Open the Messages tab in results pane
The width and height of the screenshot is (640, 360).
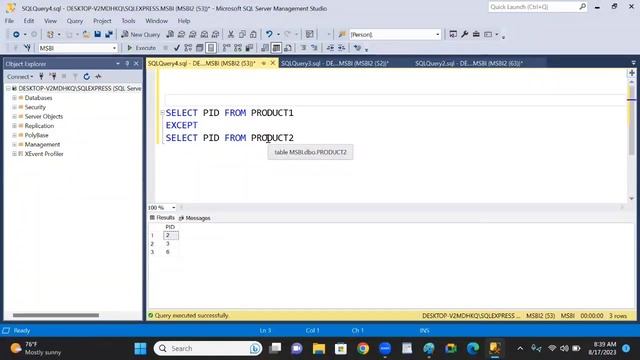(x=195, y=218)
